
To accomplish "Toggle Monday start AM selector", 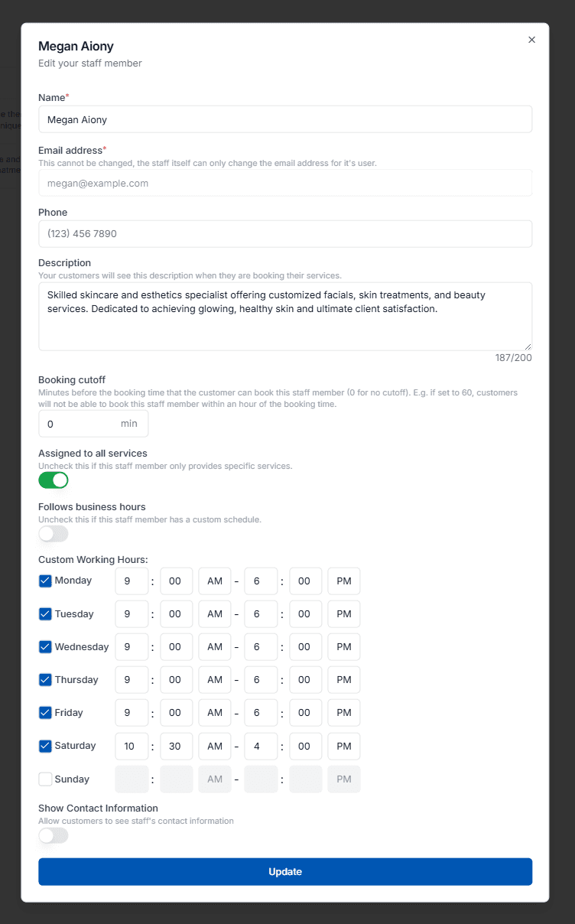I will 215,581.
